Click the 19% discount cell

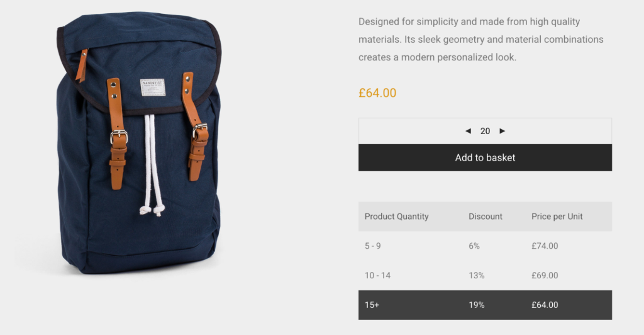[476, 305]
